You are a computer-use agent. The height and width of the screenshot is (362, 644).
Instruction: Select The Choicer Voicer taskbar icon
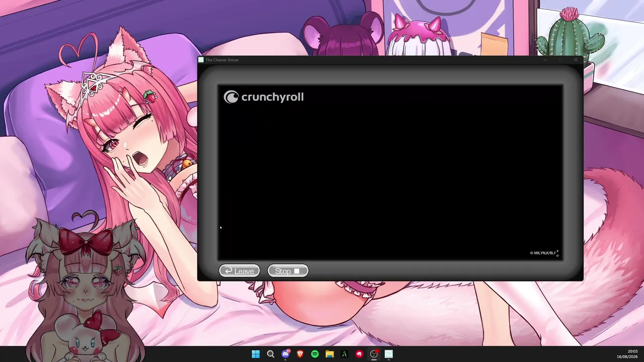click(x=389, y=354)
